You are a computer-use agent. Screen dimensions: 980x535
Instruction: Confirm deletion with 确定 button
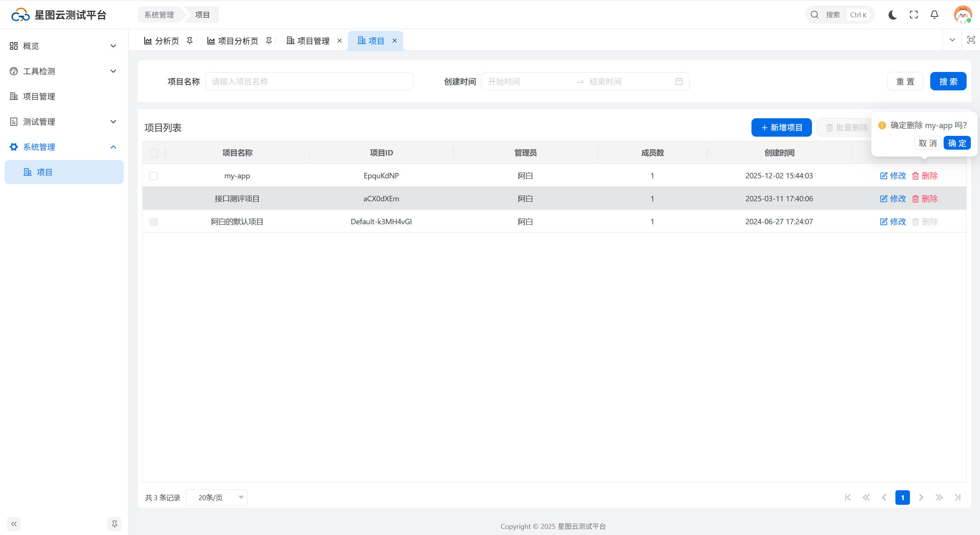tap(957, 143)
